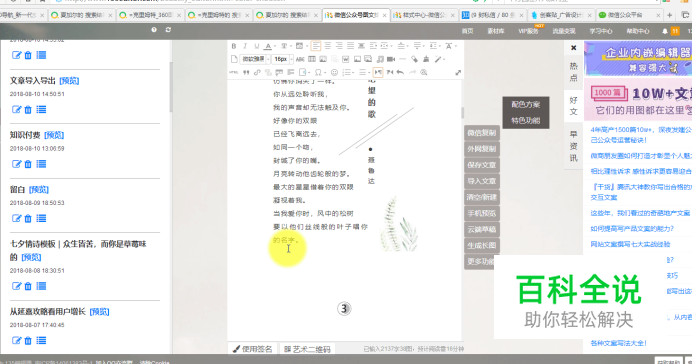Open 帮助中心 in top navigation
692x364 pixels.
coord(638,31)
